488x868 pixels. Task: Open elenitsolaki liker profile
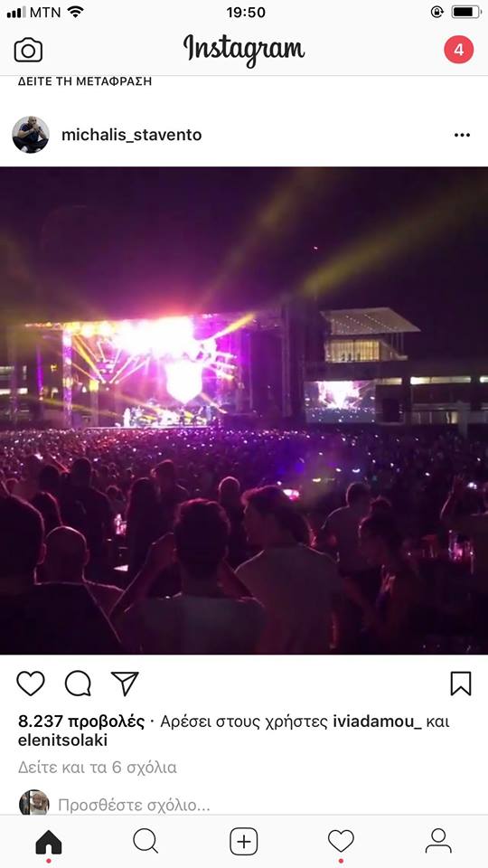point(62,741)
